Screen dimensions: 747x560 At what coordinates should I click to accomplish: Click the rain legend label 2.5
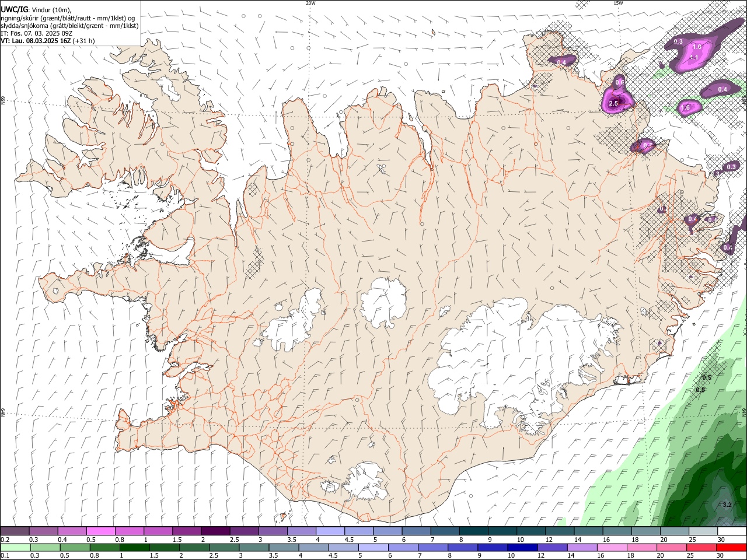214,555
